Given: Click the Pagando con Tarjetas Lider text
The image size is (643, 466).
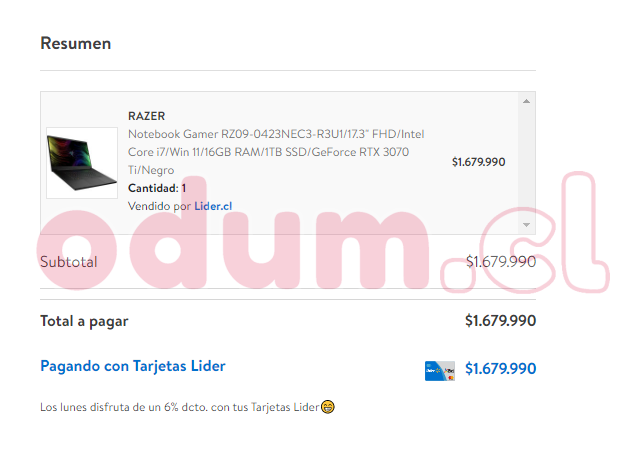Looking at the screenshot, I should (x=133, y=366).
